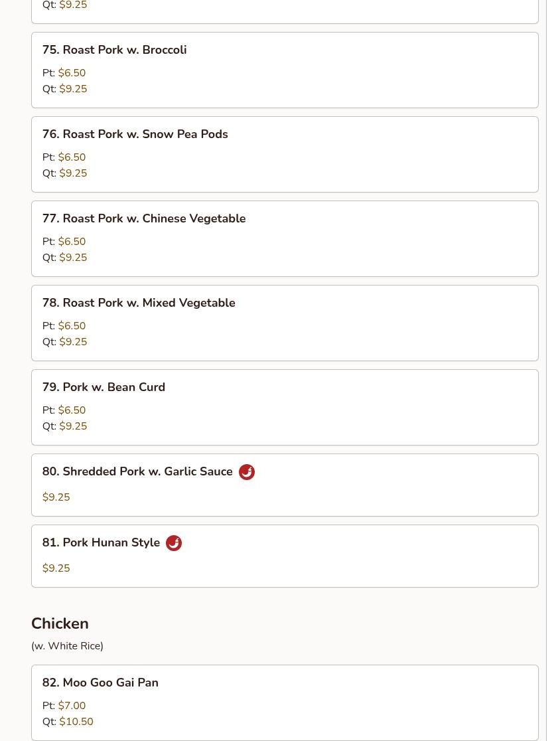
Task: Pick pint price $6.50 for Roast Pork Broccoli
Action: coord(72,73)
